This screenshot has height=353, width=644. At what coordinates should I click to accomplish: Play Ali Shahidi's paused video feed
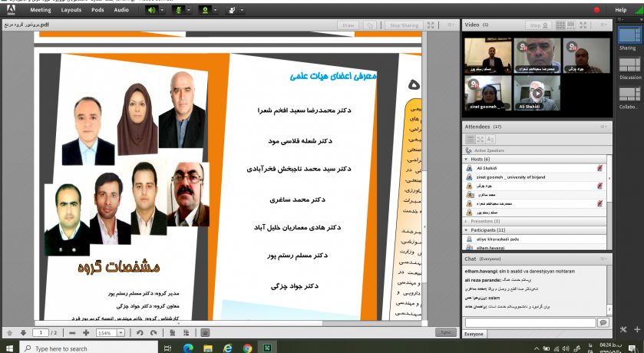537,94
